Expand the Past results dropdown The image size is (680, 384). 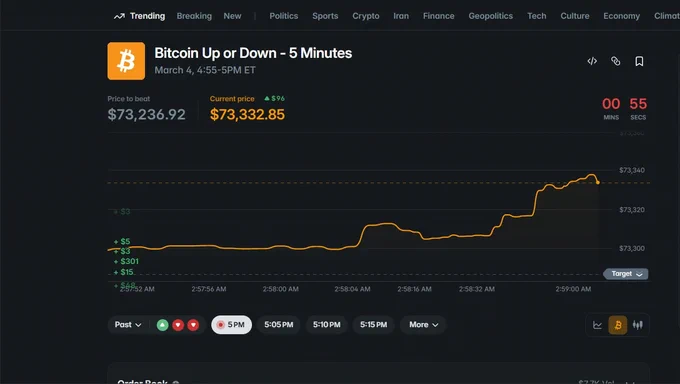point(128,325)
